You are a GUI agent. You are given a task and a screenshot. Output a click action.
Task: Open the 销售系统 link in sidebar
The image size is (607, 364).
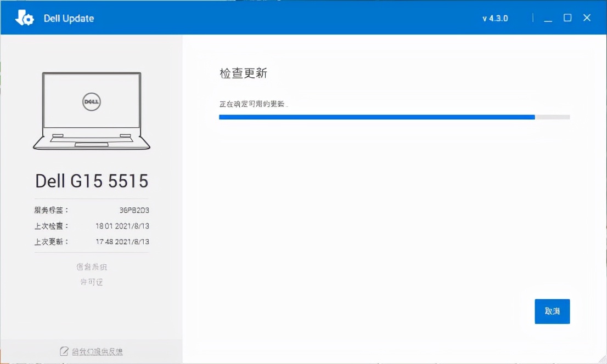(91, 266)
